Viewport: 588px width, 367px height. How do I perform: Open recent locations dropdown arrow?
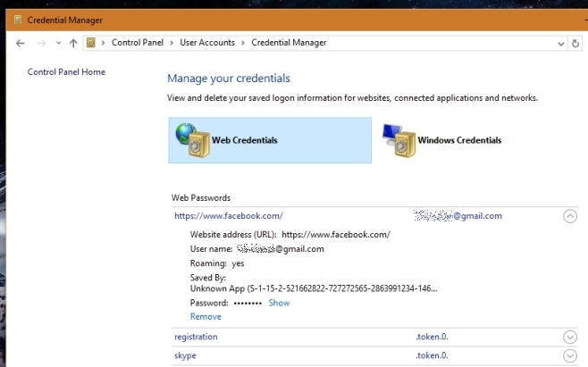(57, 43)
